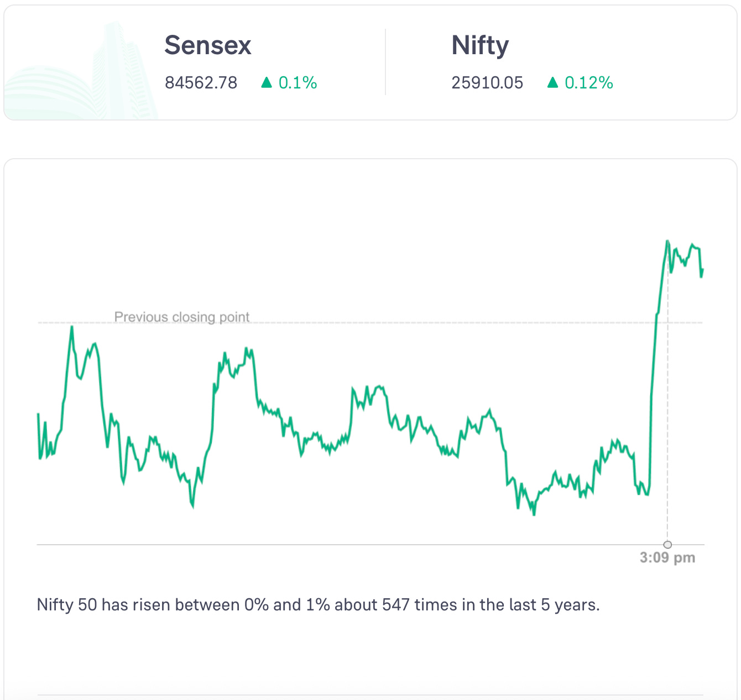Click the vertical divider between Sensex and Nifty
This screenshot has width=741, height=700.
click(x=385, y=62)
